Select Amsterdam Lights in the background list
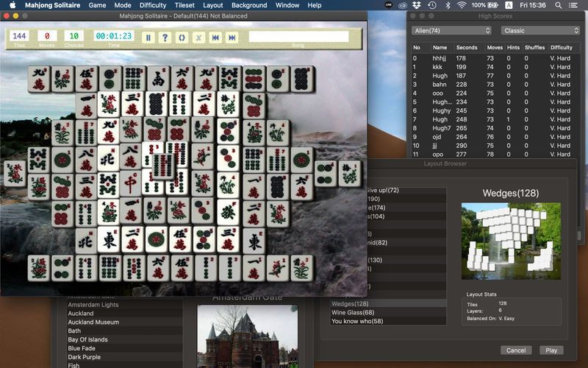Image resolution: width=588 pixels, height=368 pixels. click(x=124, y=305)
